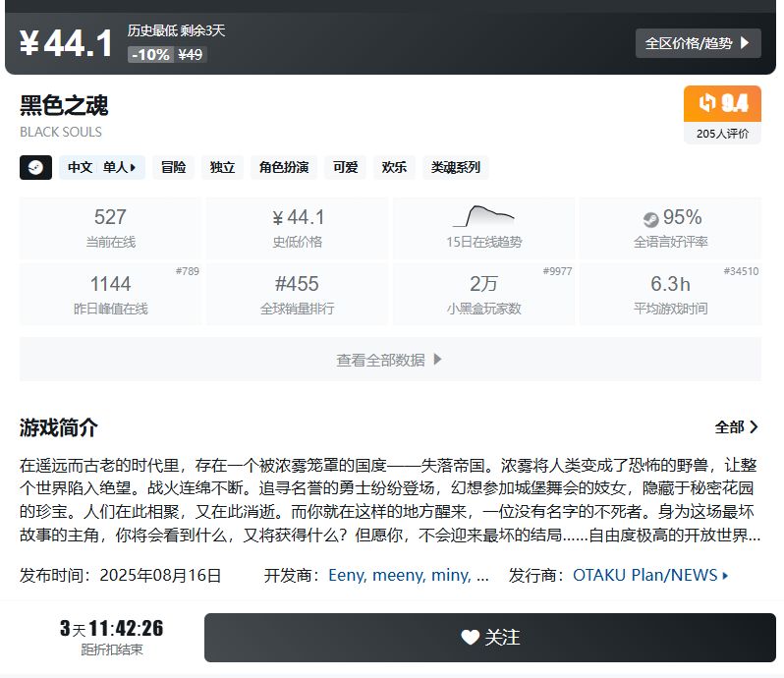Click the game description paragraph
Image resolution: width=784 pixels, height=678 pixels.
390,500
